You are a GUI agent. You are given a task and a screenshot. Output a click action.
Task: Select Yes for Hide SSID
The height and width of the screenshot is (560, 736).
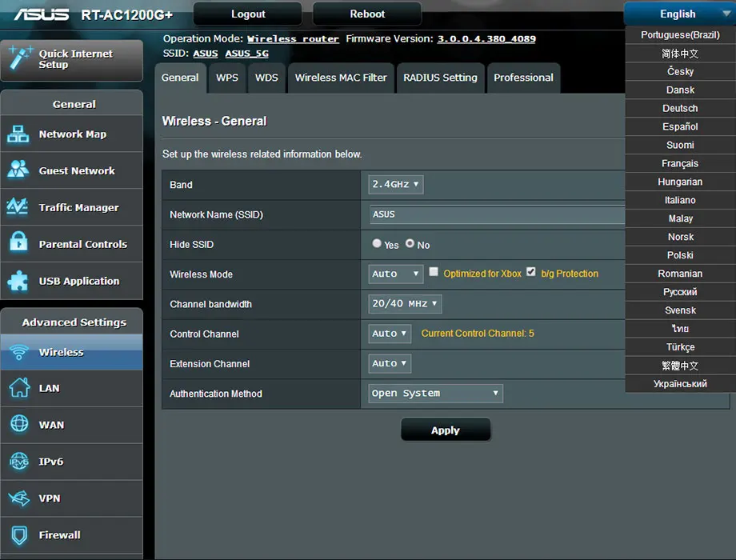[377, 243]
